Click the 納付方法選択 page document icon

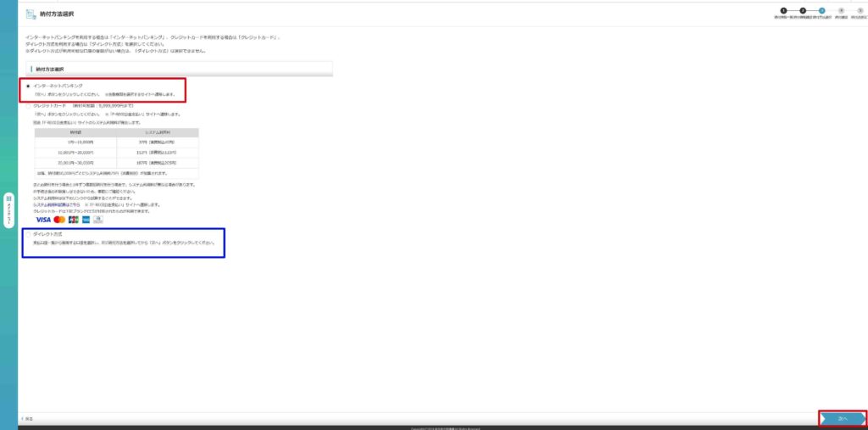(x=31, y=14)
